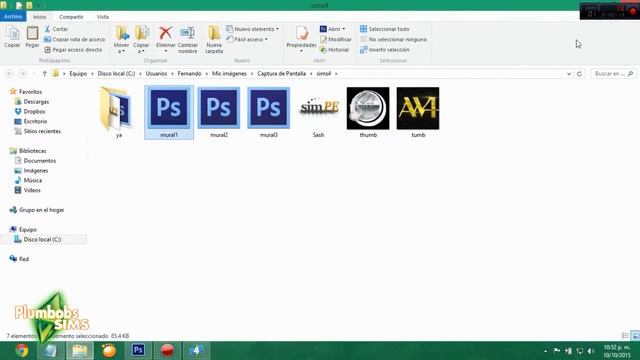Open Escritorio in the sidebar
Screen dimensions: 640x360
click(x=31, y=121)
